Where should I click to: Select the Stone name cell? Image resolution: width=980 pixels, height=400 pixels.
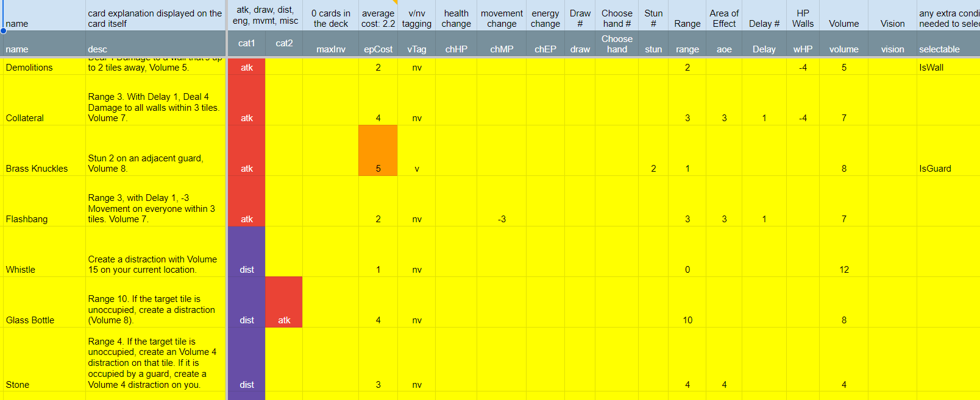pyautogui.click(x=18, y=385)
